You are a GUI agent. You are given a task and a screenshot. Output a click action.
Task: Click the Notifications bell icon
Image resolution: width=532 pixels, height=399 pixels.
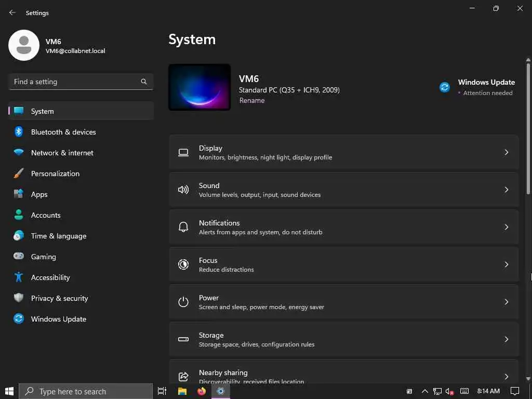tap(183, 227)
